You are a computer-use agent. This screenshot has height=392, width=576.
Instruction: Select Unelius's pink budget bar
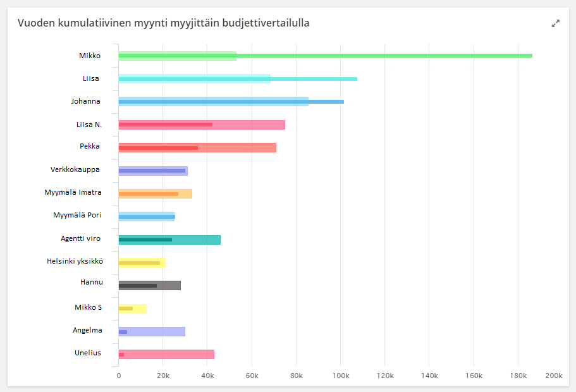point(171,354)
